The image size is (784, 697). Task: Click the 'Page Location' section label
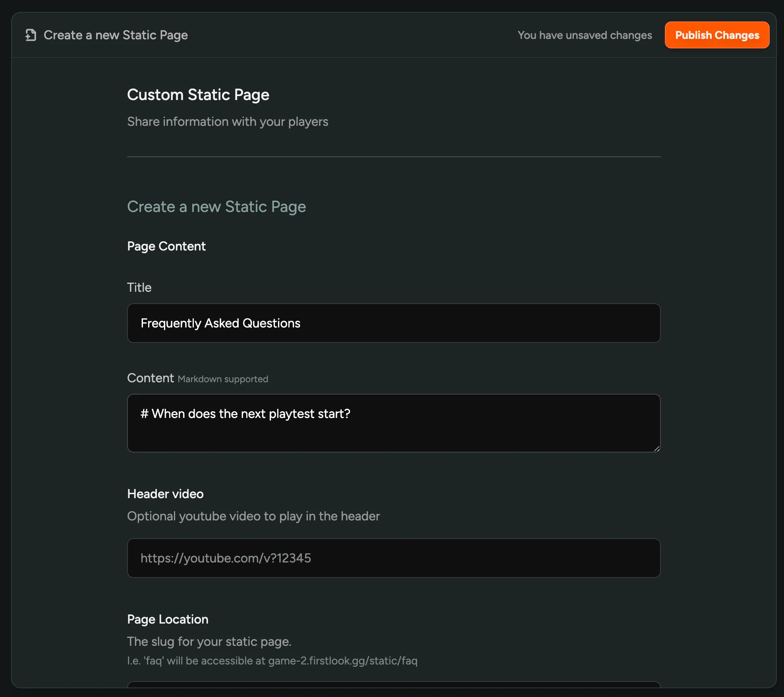click(168, 619)
